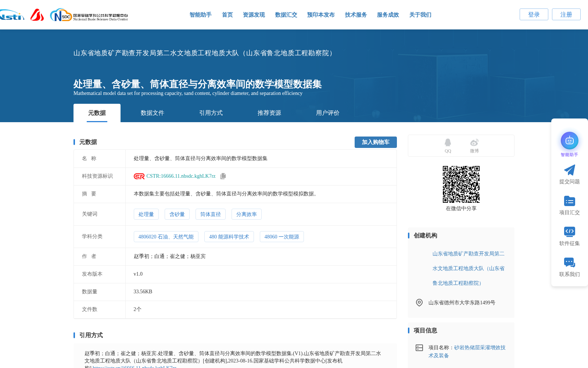Click the author row text 赵季初；白通；崔之健；杨亚宾
The image size is (588, 368).
[x=169, y=256]
